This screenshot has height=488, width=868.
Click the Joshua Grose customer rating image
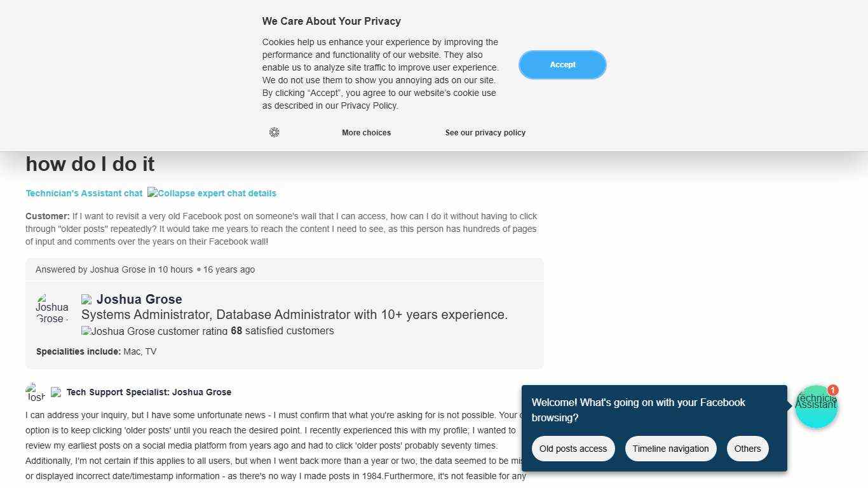(154, 331)
